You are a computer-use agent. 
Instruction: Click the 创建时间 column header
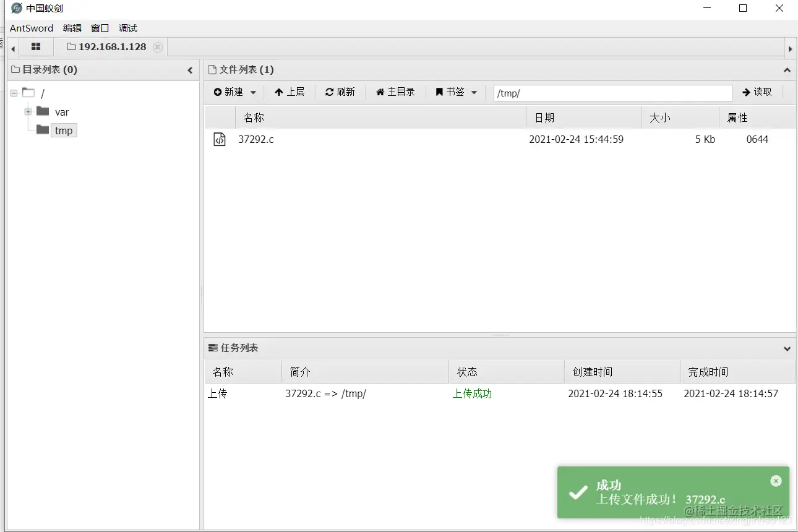click(x=622, y=372)
